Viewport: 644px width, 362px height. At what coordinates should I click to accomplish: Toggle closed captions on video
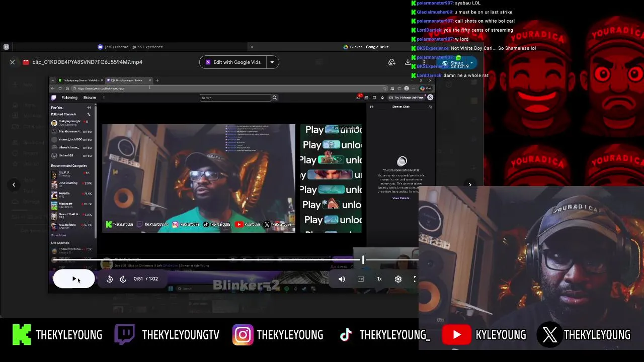pos(361,279)
